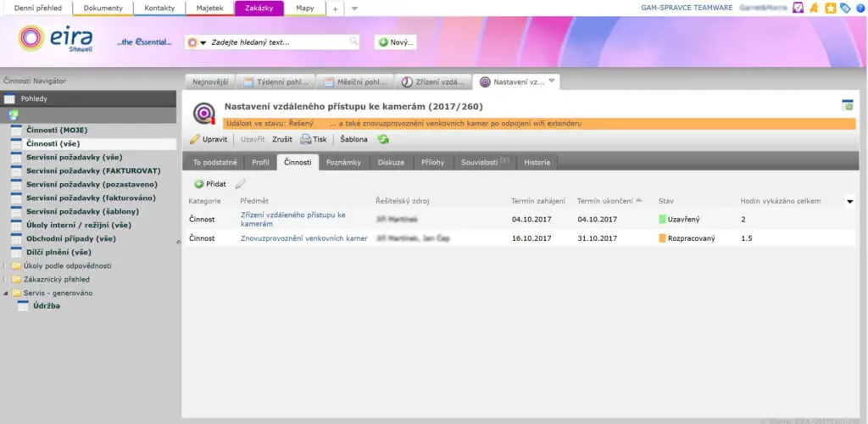Viewport: 868px width, 424px height.
Task: Click the grey pencil icon next to Přidat
Action: coord(241,183)
